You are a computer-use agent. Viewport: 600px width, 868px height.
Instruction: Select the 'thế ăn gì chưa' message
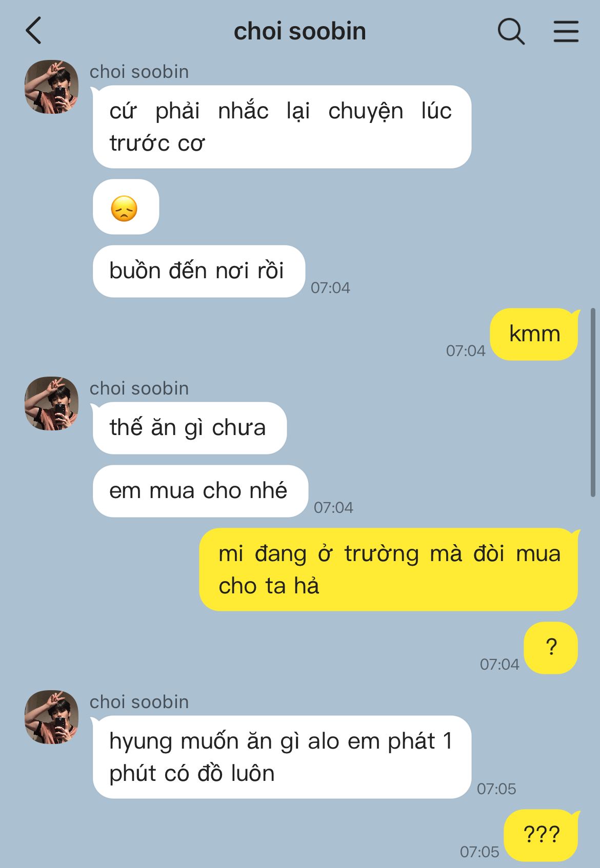coord(190,428)
